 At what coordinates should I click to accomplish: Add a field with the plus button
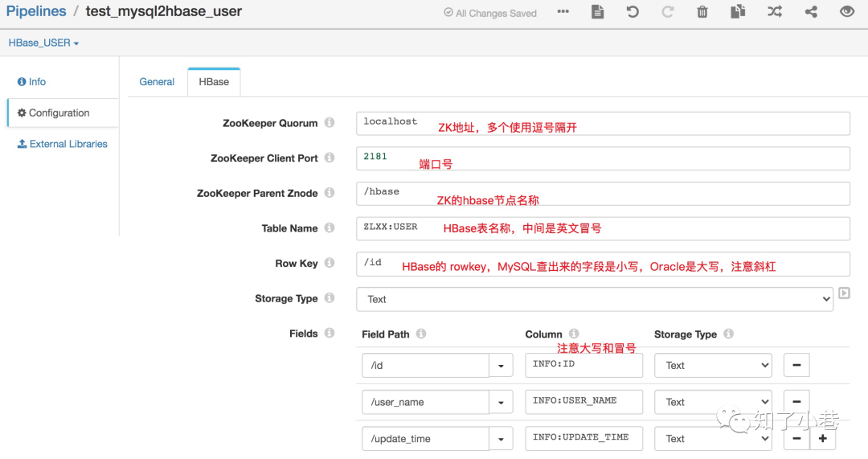coord(823,439)
